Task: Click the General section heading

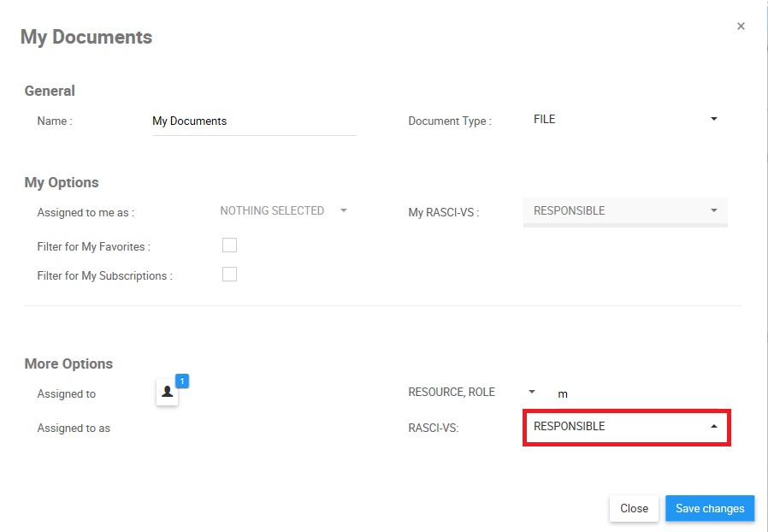Action: [50, 91]
